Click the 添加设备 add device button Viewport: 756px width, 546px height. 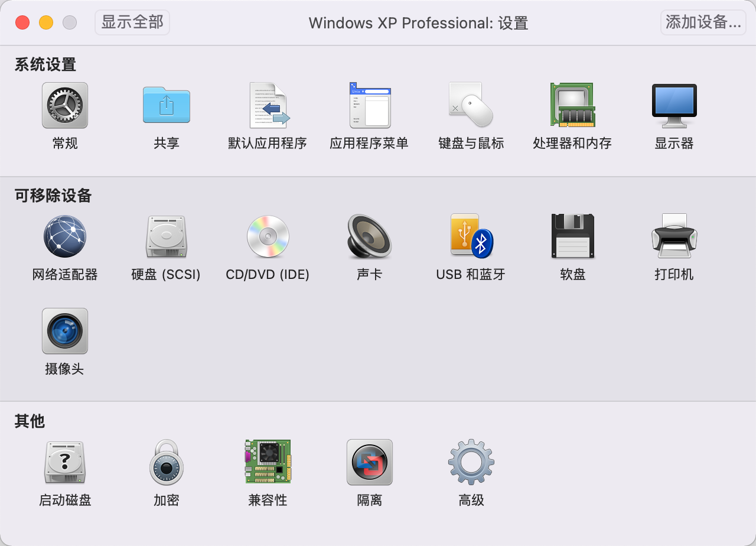coord(703,22)
